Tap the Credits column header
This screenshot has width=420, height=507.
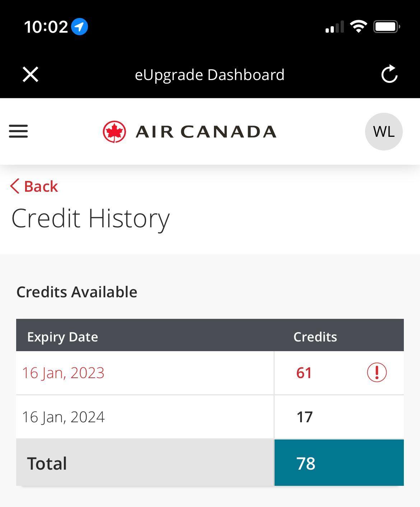pyautogui.click(x=315, y=337)
